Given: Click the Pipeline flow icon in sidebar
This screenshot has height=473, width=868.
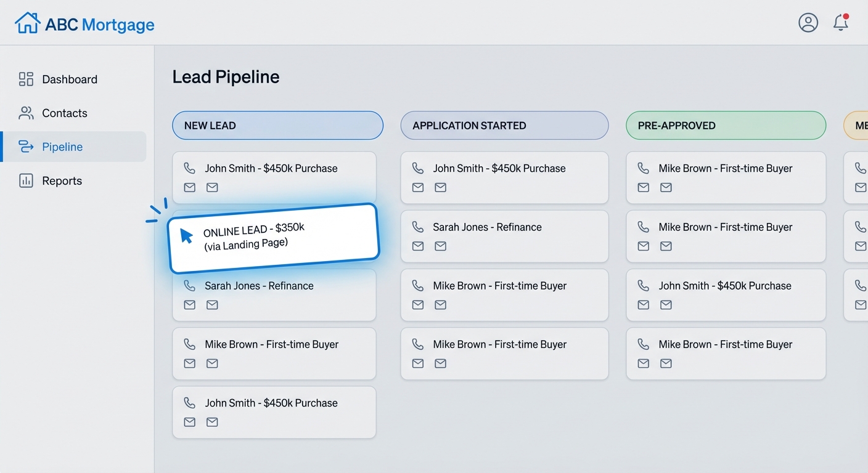Looking at the screenshot, I should pyautogui.click(x=25, y=147).
